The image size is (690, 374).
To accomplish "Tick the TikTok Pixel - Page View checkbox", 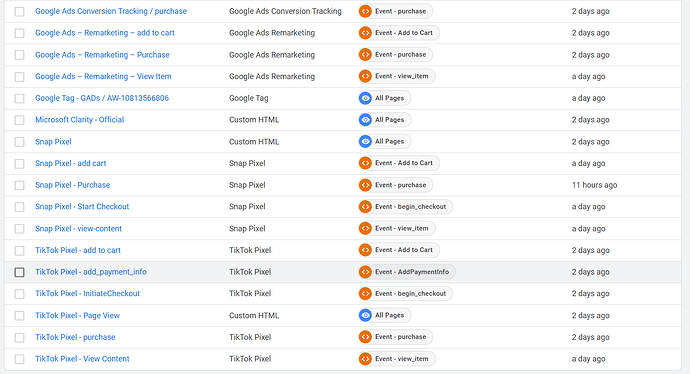I will pyautogui.click(x=19, y=315).
